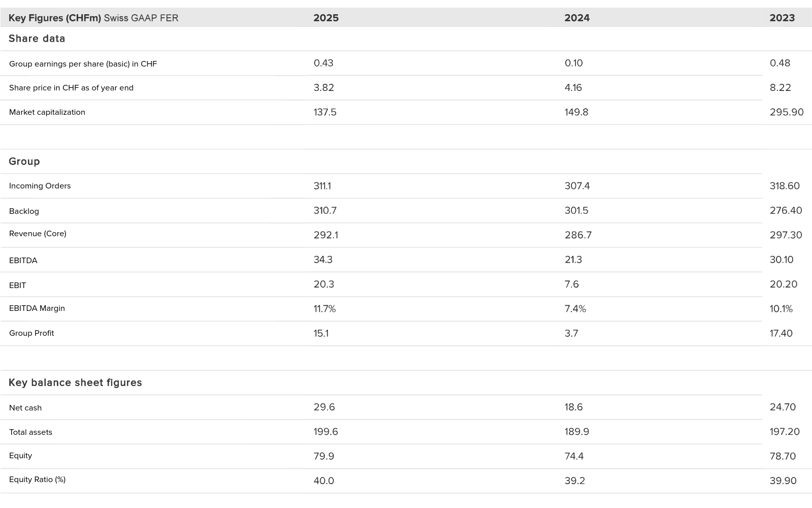The width and height of the screenshot is (812, 508).
Task: Click the Equity value 78.70 for 2023
Action: coord(783,456)
